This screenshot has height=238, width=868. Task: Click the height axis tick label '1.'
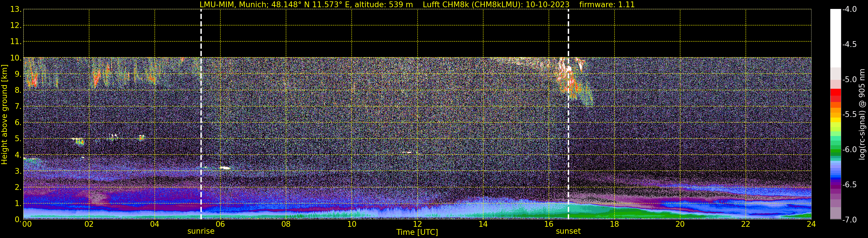pyautogui.click(x=18, y=204)
